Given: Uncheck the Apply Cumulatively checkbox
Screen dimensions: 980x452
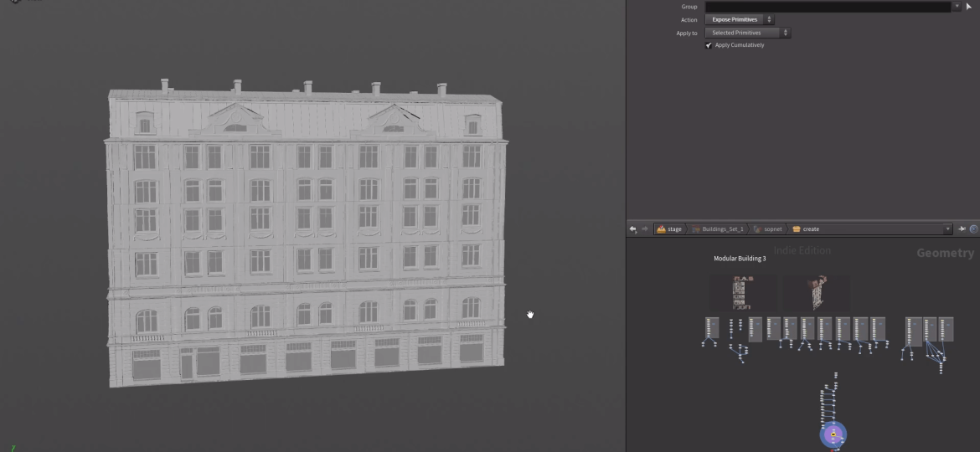Looking at the screenshot, I should (x=709, y=45).
